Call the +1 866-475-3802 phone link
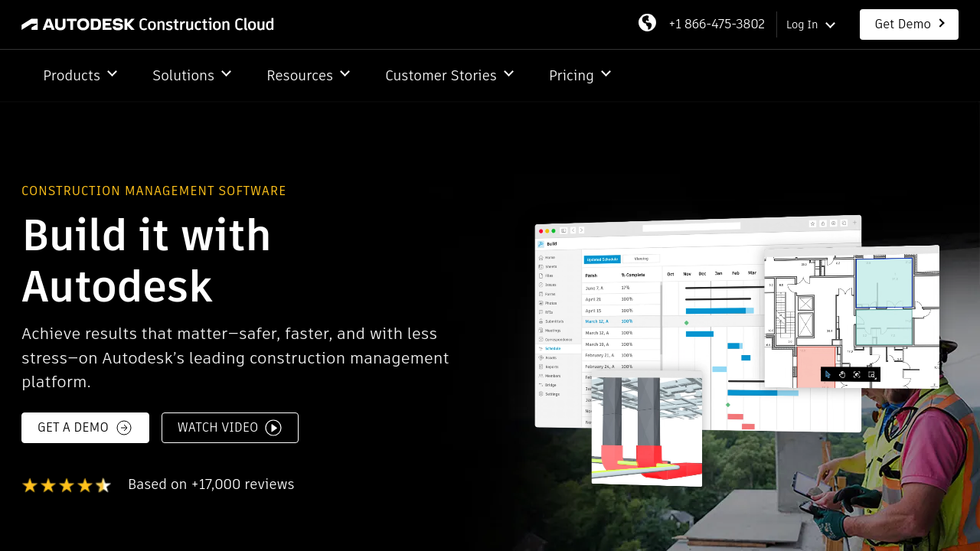Screen dimensions: 980x551 click(717, 24)
